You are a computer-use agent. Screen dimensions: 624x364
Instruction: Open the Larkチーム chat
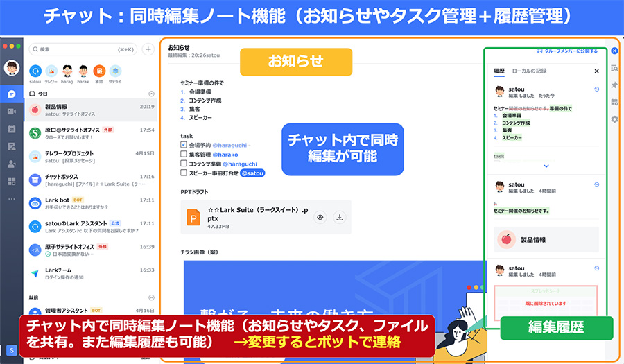[91, 273]
